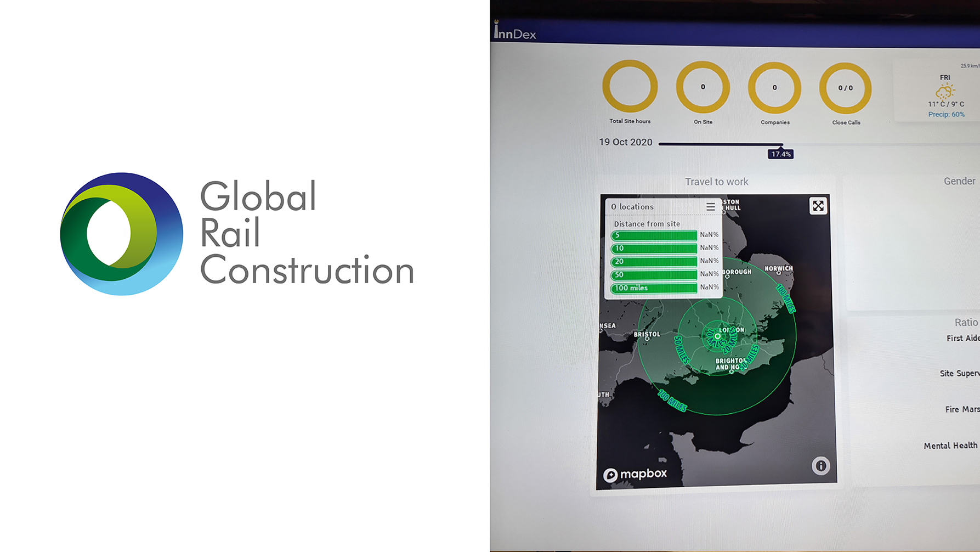Click the Ratio panel heading

(x=966, y=323)
